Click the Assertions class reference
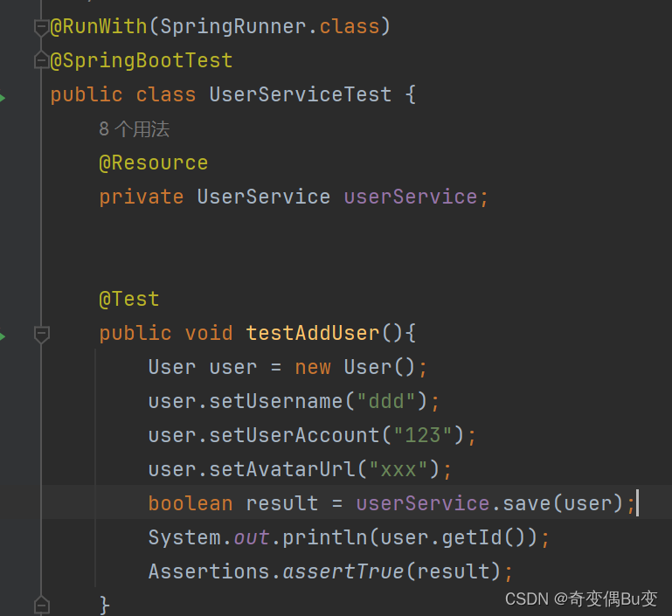672x616 pixels. [x=209, y=571]
